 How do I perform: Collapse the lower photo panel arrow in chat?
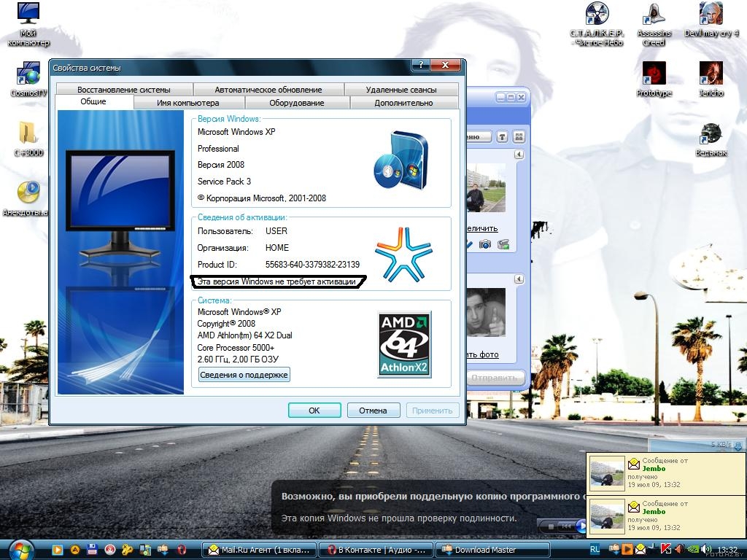coord(519,279)
